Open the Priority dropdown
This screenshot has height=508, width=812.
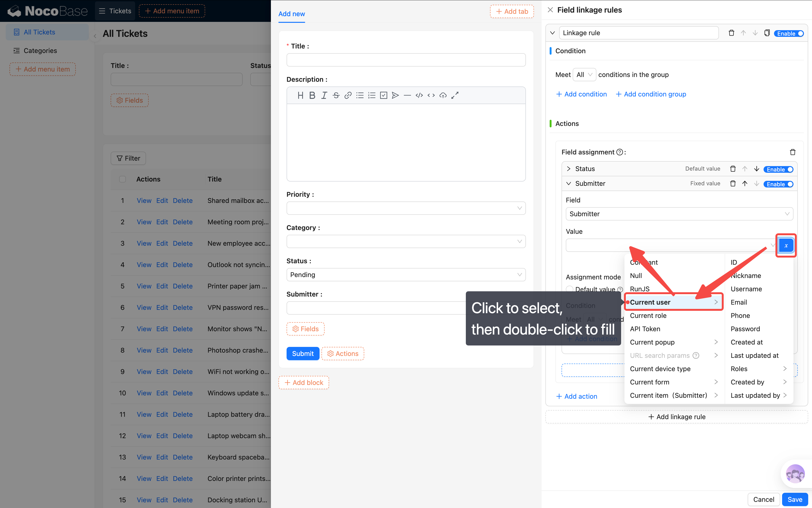point(406,208)
